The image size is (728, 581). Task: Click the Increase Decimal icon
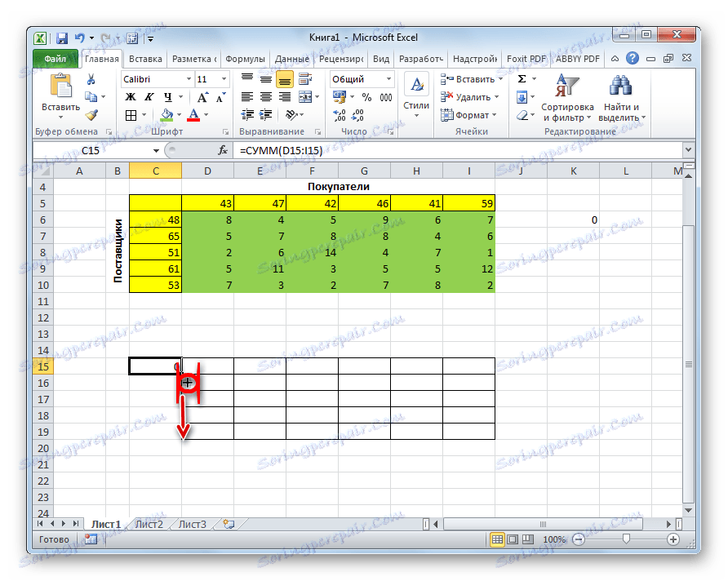click(337, 113)
